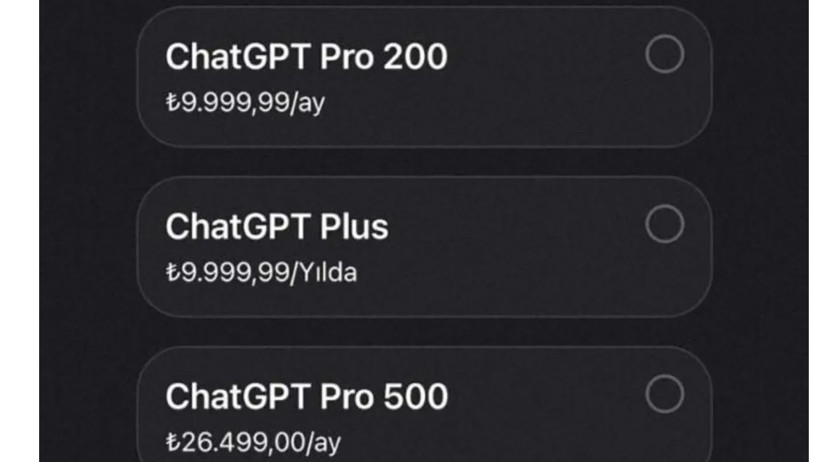Select the ChatGPT Plus radio button
This screenshot has height=462, width=820.
[x=665, y=224]
